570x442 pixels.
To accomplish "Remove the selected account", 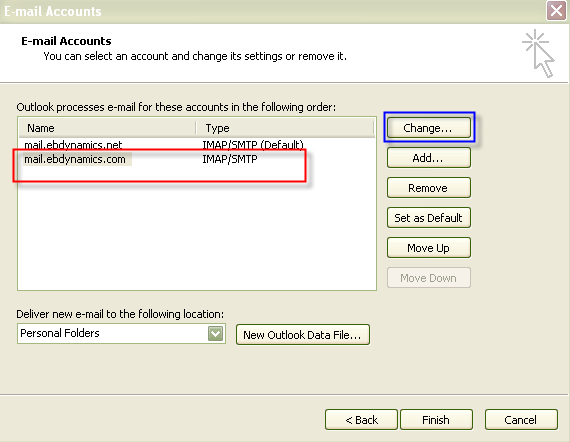I will [x=429, y=188].
